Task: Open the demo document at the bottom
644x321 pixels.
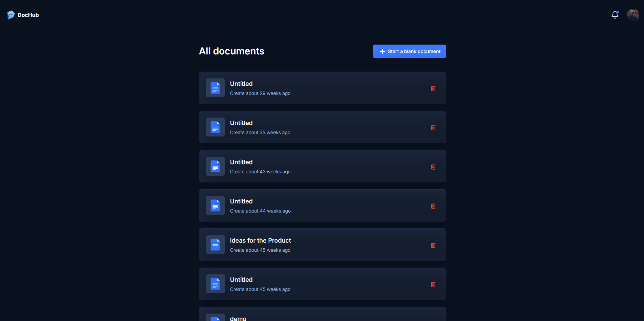Action: (238, 318)
